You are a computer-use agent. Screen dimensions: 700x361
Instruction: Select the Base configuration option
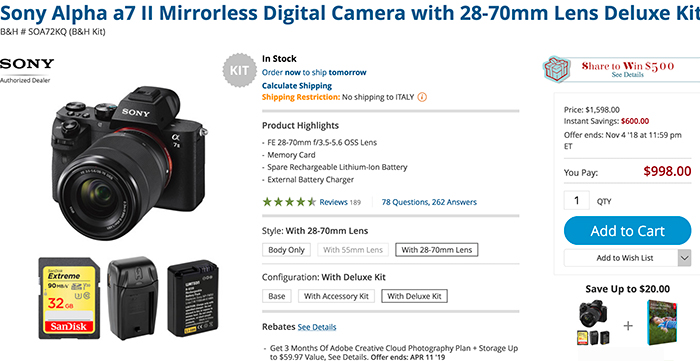point(277,296)
